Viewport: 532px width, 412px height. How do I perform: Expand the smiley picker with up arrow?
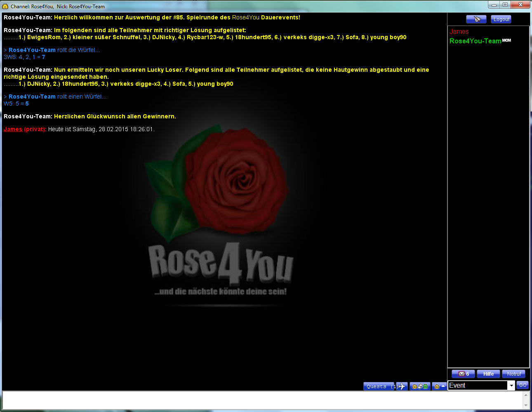(440, 386)
